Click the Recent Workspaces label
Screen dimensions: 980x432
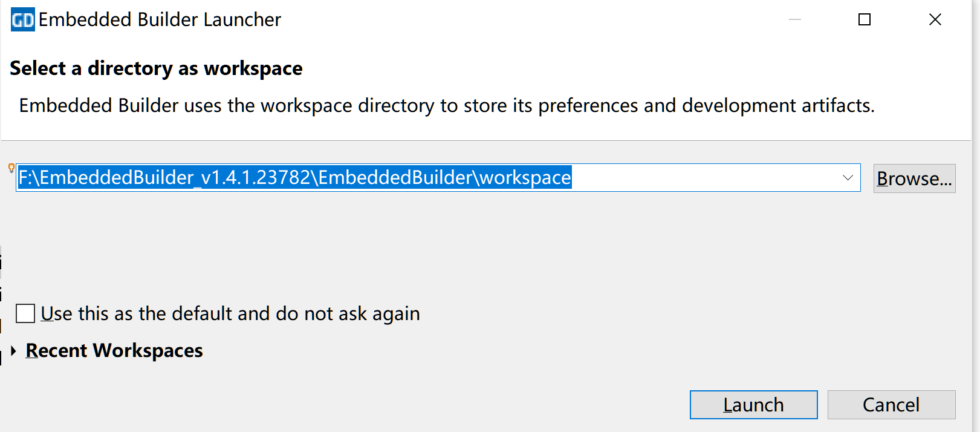114,350
